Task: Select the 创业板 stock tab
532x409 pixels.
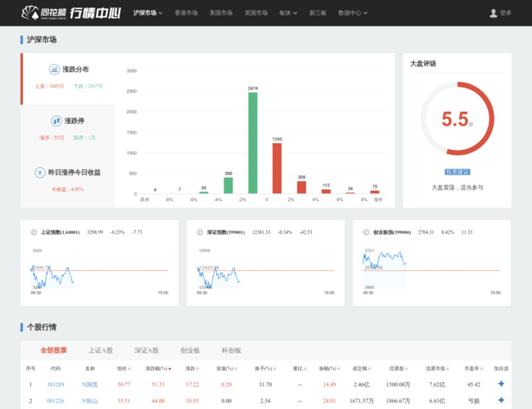Action: (190, 350)
